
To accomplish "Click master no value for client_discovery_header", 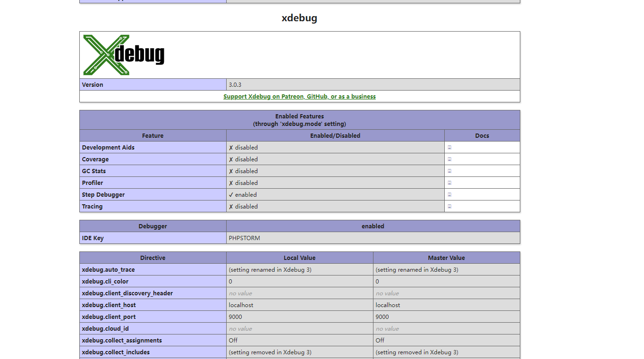I will point(387,293).
